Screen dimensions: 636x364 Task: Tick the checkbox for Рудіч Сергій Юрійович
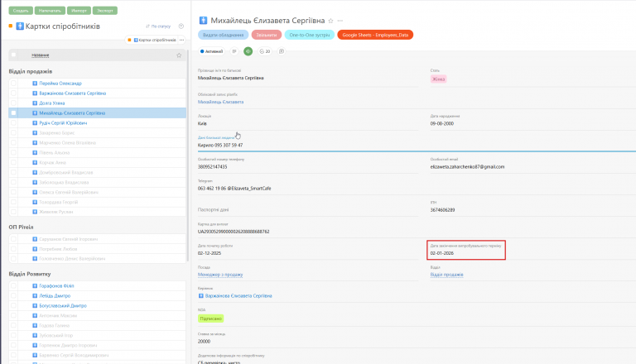click(x=13, y=122)
